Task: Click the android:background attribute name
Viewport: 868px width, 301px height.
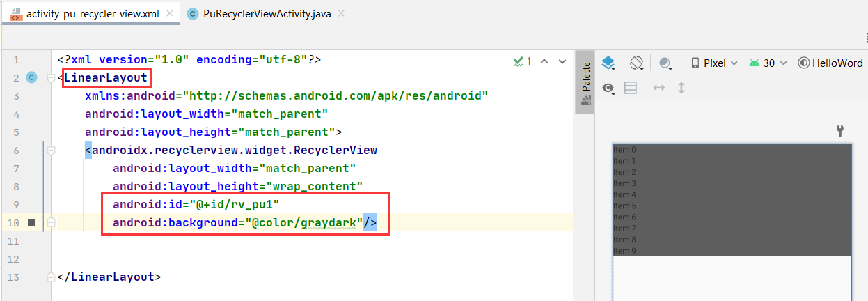Action: 175,223
